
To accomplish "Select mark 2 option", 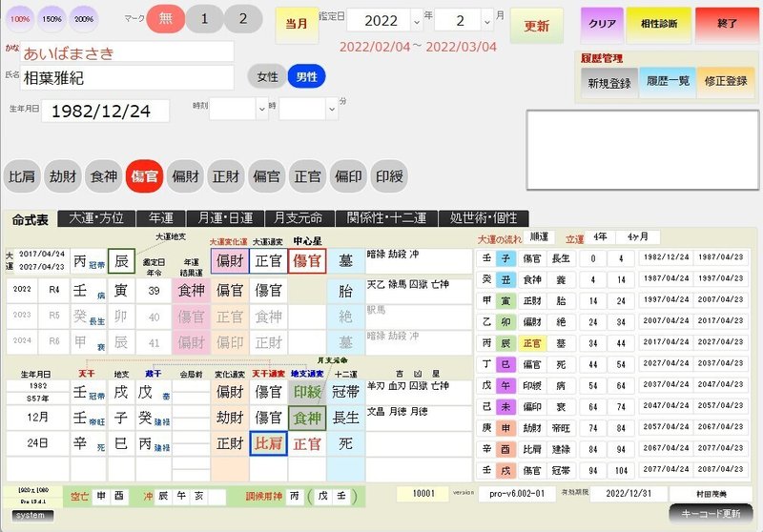I will [243, 19].
